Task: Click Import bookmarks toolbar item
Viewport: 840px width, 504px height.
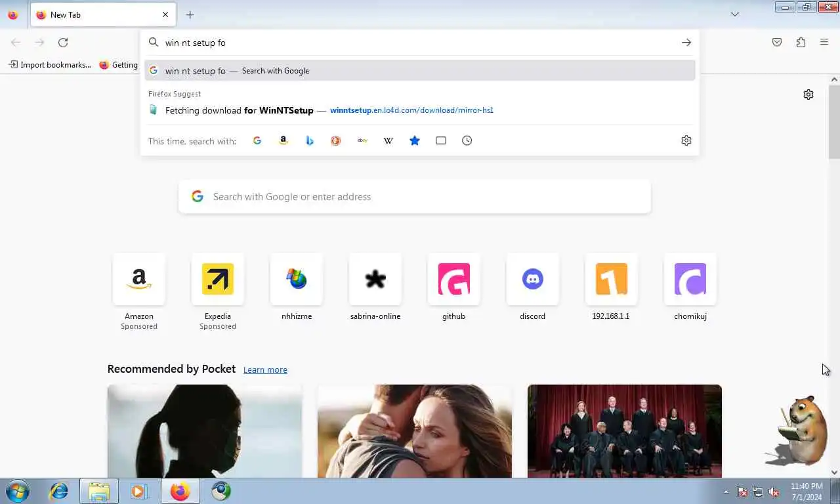Action: (x=50, y=65)
